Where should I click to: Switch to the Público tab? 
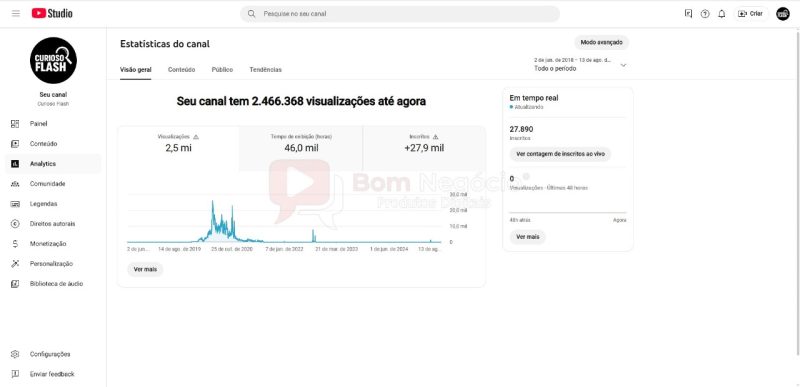point(222,69)
